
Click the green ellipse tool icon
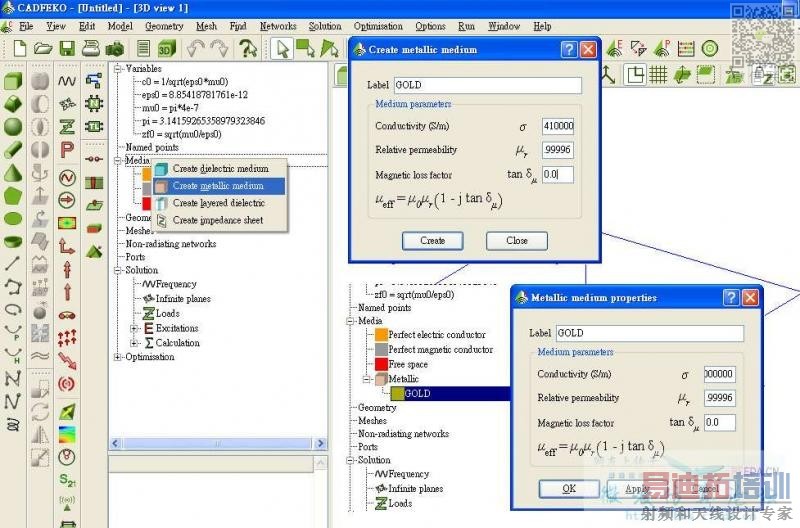point(13,218)
